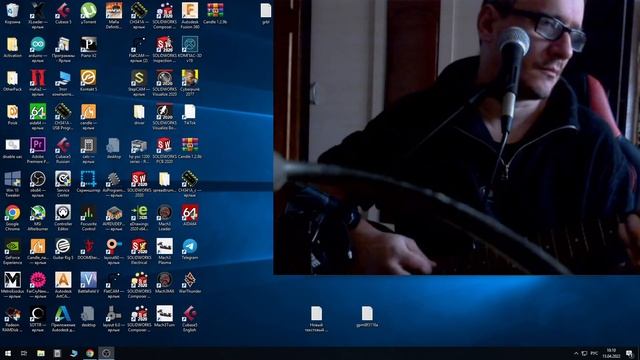This screenshot has height=360, width=640.
Task: Open the DOOMEternal game shortcut
Action: tap(88, 249)
